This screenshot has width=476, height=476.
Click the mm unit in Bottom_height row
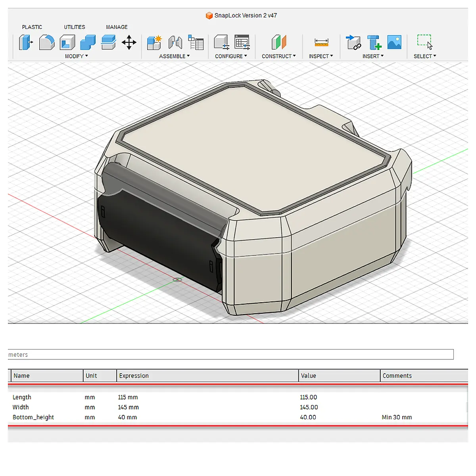coord(90,417)
